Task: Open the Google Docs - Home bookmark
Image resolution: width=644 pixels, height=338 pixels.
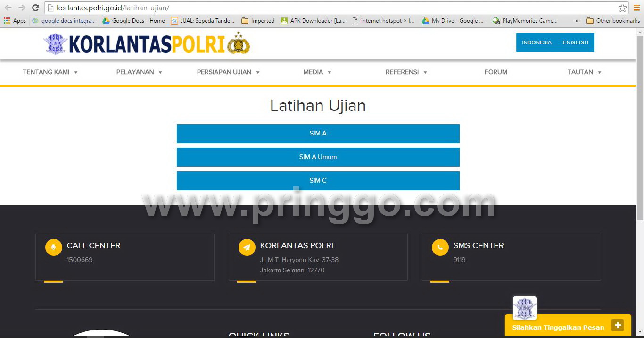Action: [133, 21]
